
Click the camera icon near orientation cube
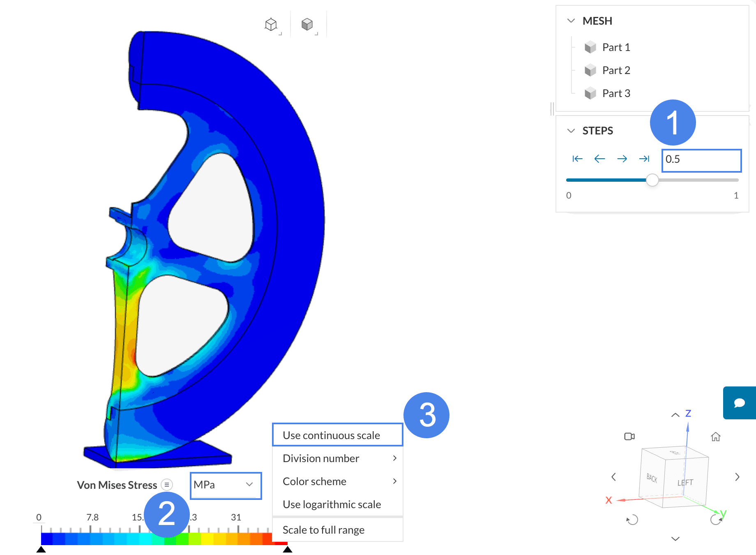coord(629,436)
